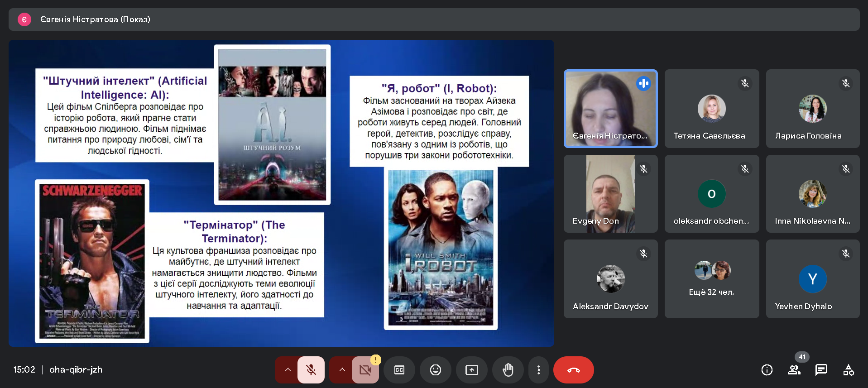Click the meeting code oha-qibr-jzh
This screenshot has width=868, height=388.
[76, 370]
